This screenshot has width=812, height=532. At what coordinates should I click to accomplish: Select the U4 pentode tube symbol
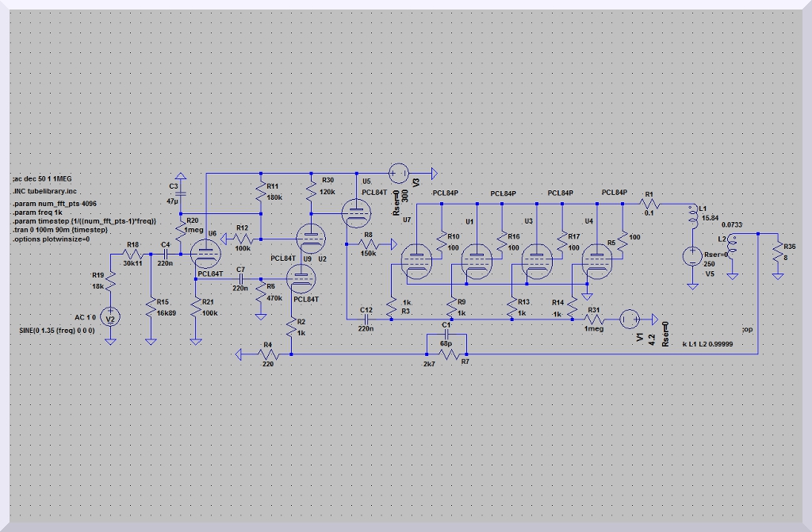click(597, 261)
